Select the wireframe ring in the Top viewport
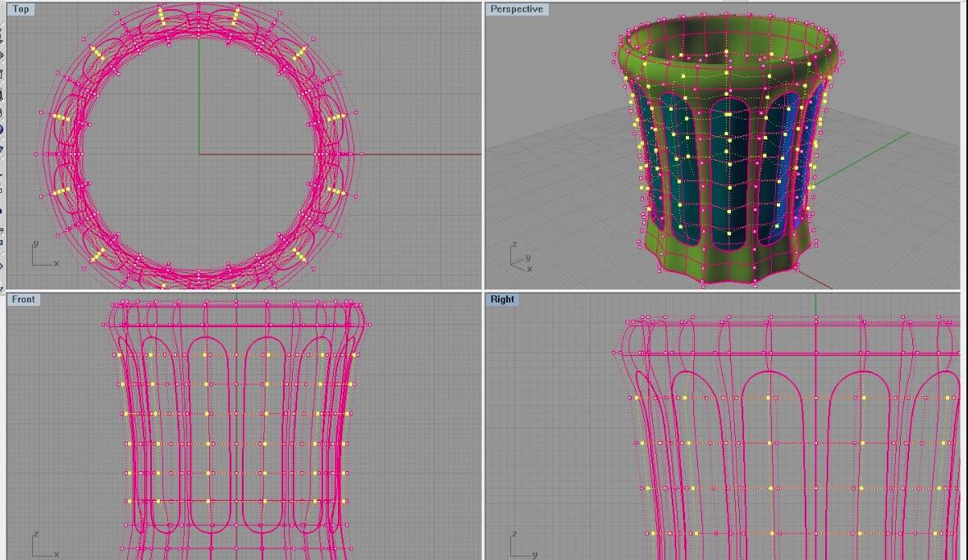968x560 pixels. tap(199, 146)
